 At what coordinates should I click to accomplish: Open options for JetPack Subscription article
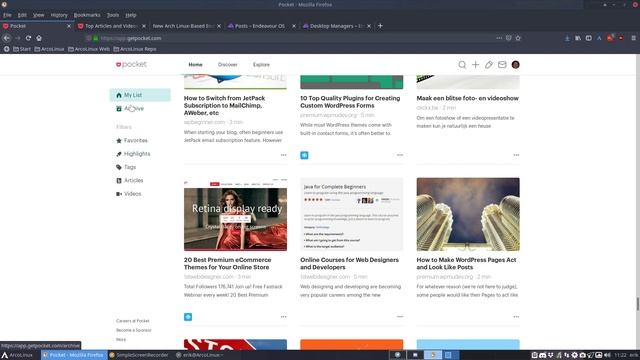(283, 155)
